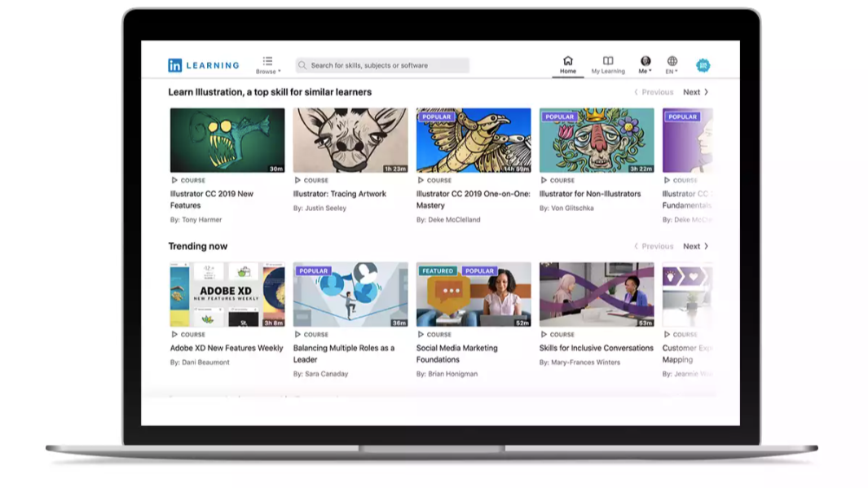
Task: Click the play icon under Balancing Multiple Roles
Action: point(297,334)
